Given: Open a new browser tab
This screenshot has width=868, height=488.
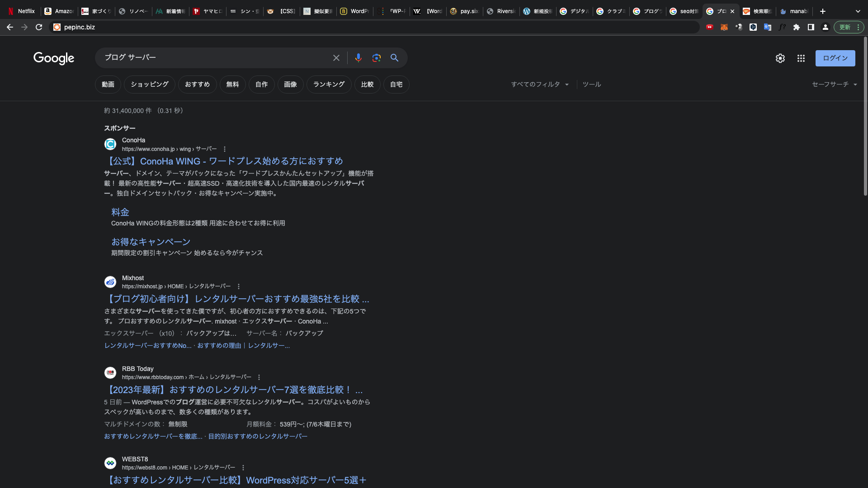Looking at the screenshot, I should click(823, 11).
